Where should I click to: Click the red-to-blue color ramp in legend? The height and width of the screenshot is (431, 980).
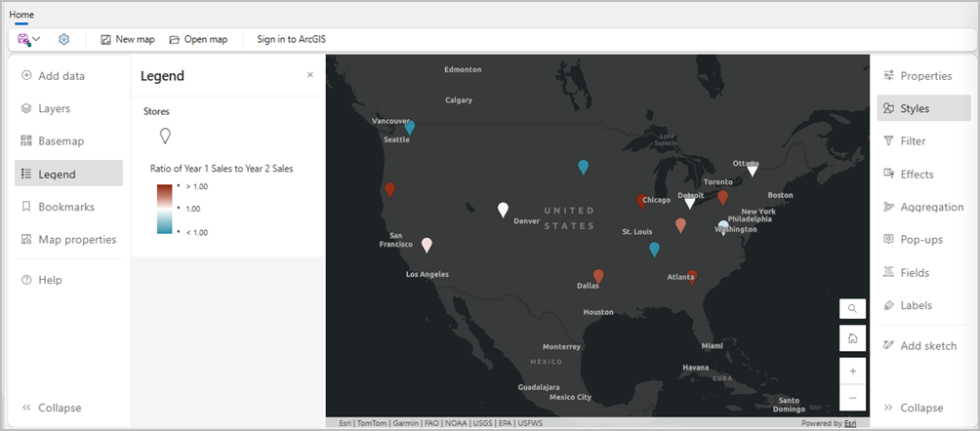tap(164, 210)
